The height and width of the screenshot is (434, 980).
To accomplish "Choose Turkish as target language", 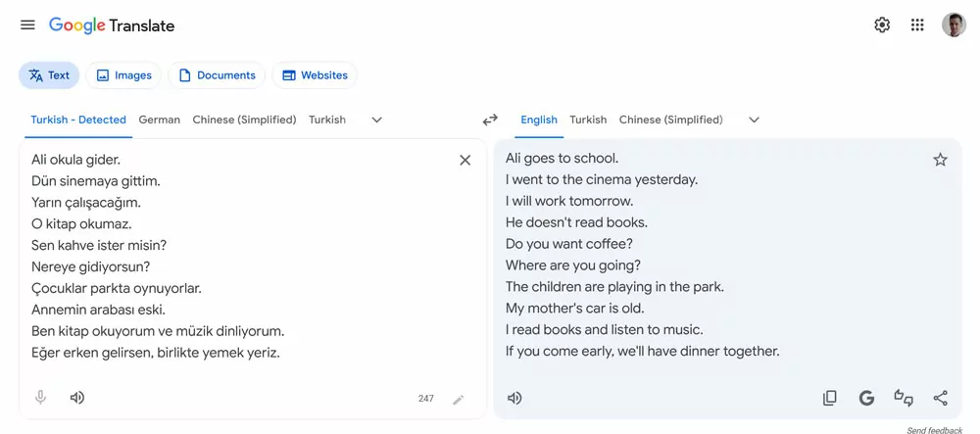I will pyautogui.click(x=588, y=120).
